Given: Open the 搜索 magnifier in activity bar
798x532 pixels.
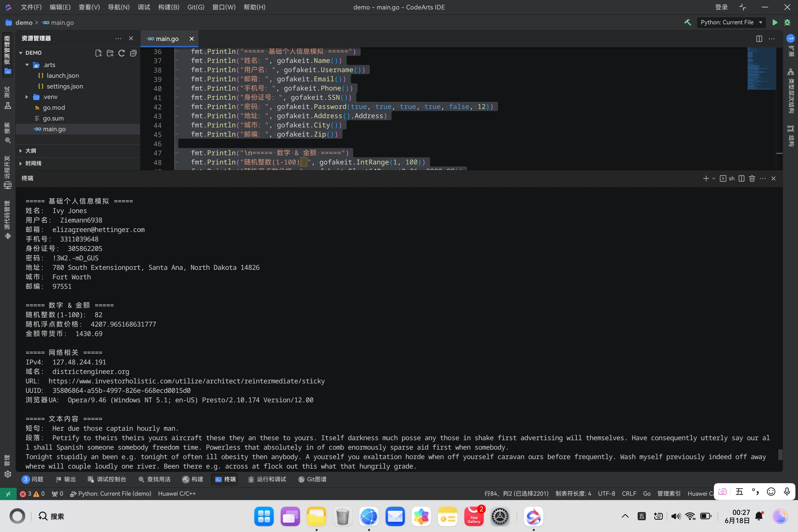Looking at the screenshot, I should tap(7, 133).
